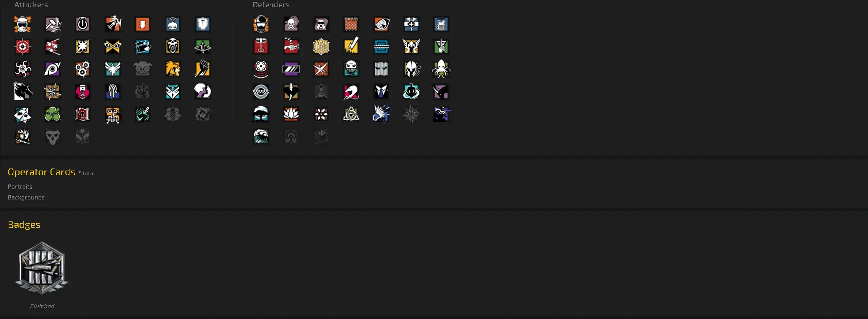868x319 pixels.
Task: Select the Aruni lotus defender icon
Action: (291, 114)
